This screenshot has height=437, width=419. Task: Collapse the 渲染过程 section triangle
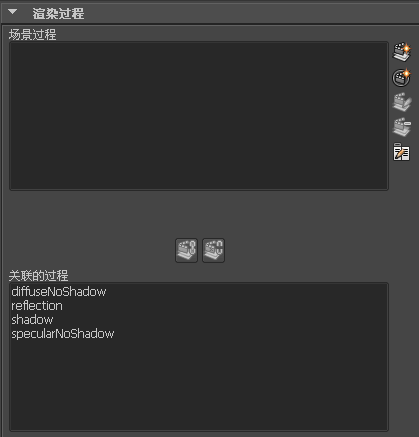tap(12, 12)
